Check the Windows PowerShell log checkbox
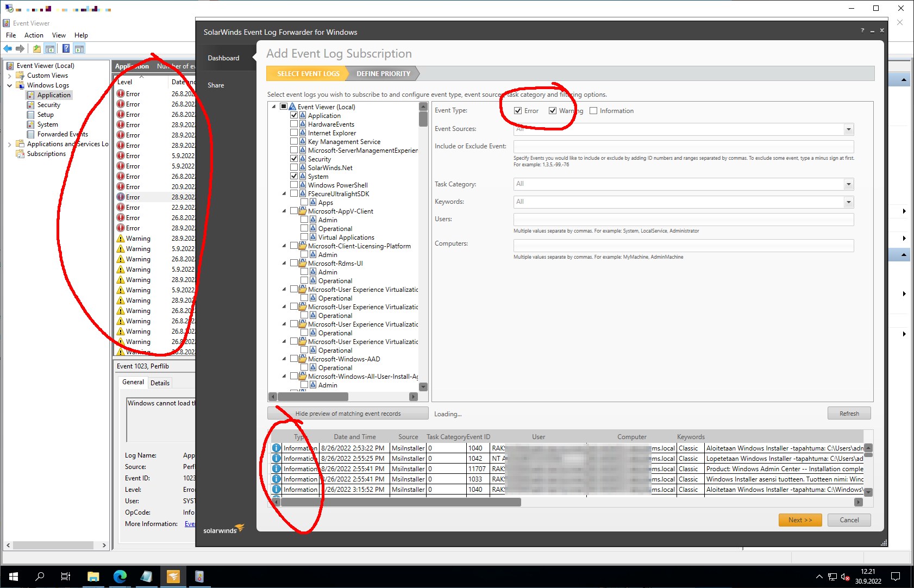Viewport: 914px width, 588px height. pyautogui.click(x=294, y=185)
